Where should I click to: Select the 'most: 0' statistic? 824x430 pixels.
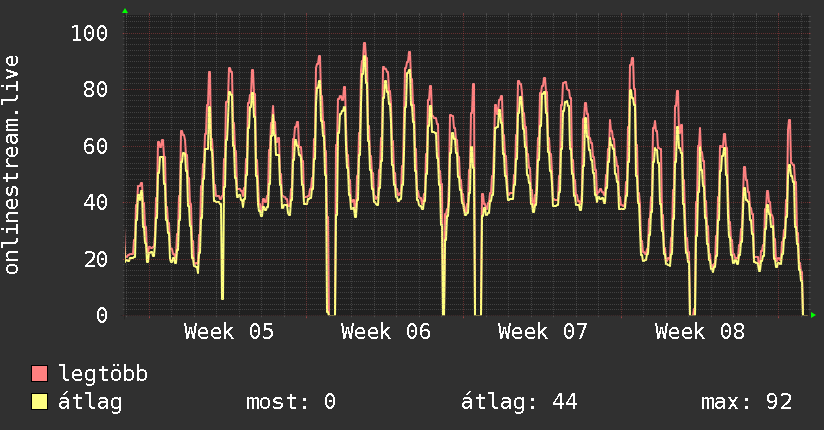(x=291, y=402)
